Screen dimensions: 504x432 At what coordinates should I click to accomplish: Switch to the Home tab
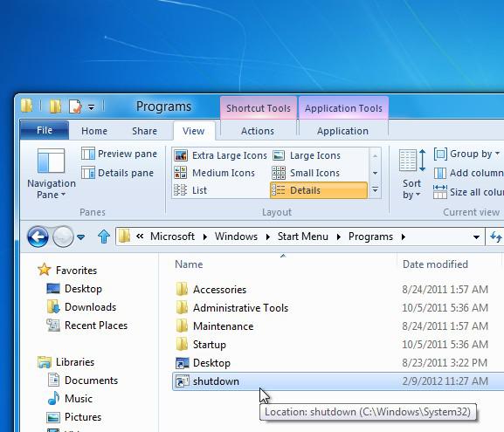(x=94, y=131)
